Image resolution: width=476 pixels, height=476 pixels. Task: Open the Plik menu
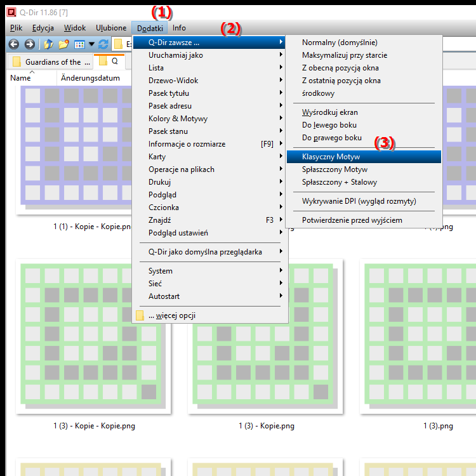click(16, 28)
